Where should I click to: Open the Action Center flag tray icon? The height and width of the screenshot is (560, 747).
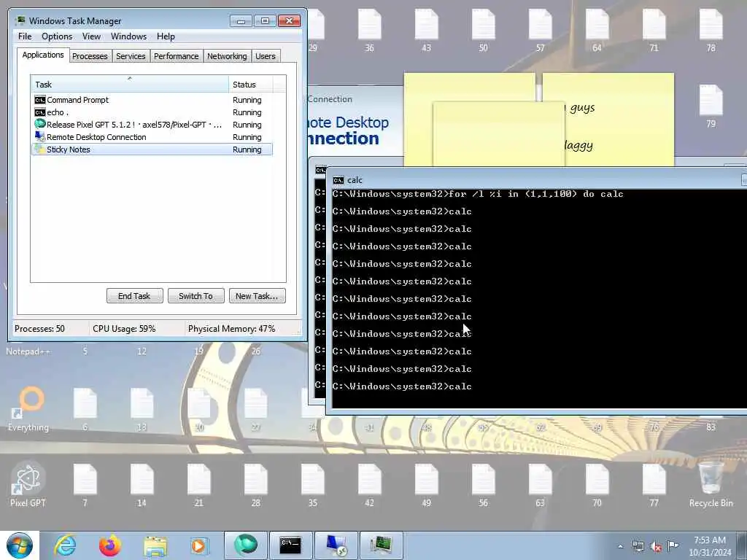[673, 545]
